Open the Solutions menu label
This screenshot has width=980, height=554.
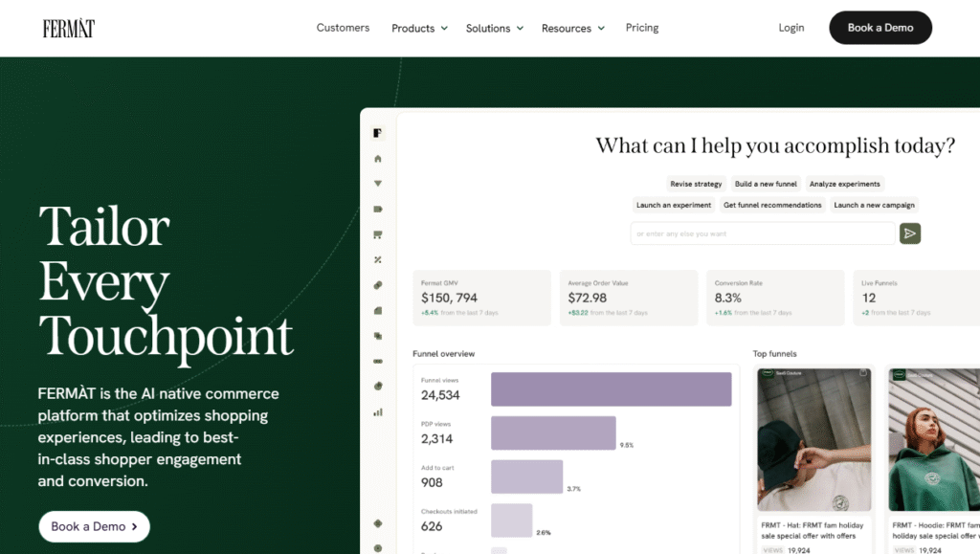488,28
